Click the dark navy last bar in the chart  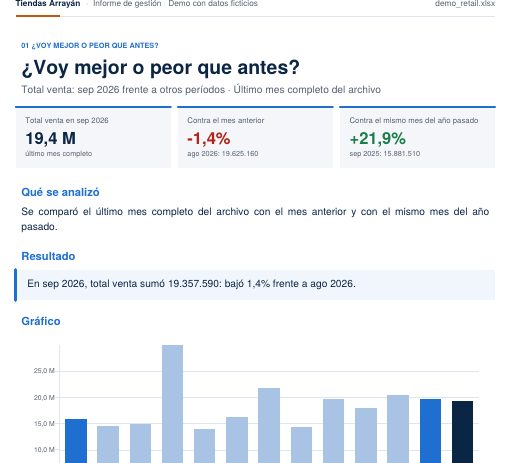[x=462, y=432]
